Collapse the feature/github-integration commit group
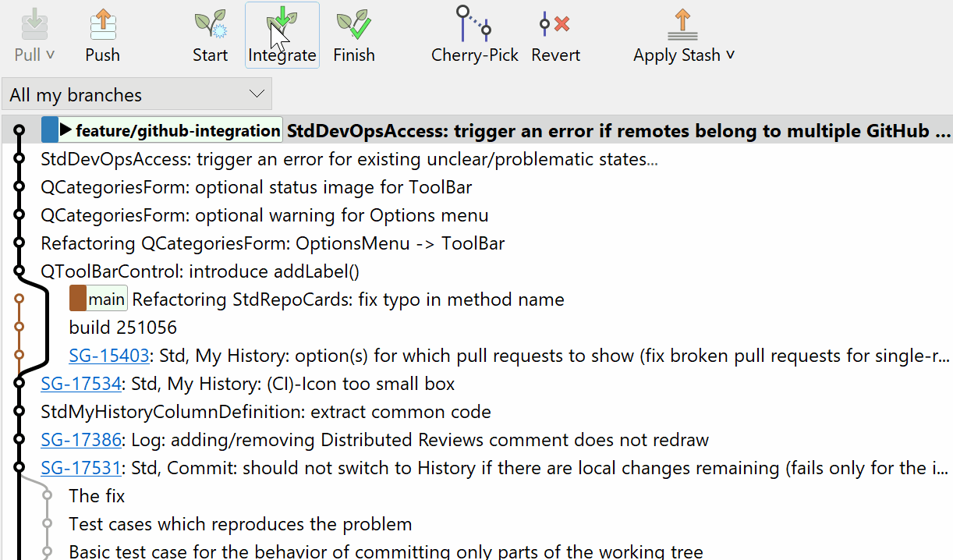Image resolution: width=953 pixels, height=560 pixels. [x=65, y=129]
